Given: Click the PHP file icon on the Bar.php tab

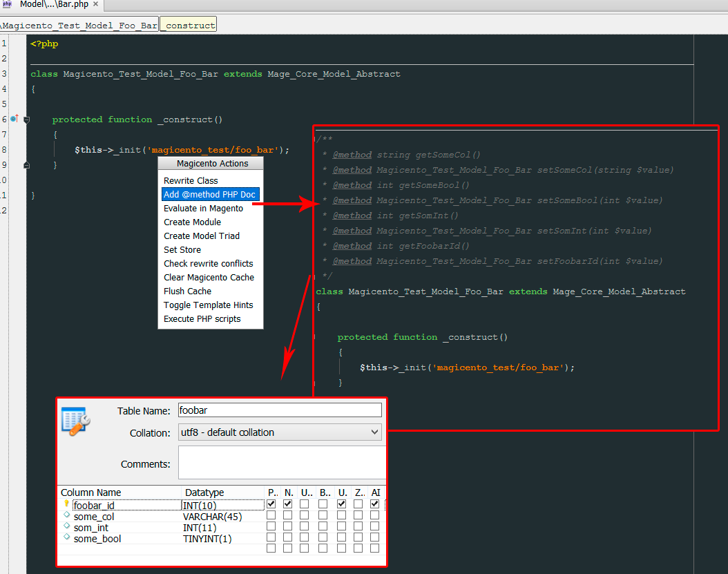Looking at the screenshot, I should click(x=7, y=3).
